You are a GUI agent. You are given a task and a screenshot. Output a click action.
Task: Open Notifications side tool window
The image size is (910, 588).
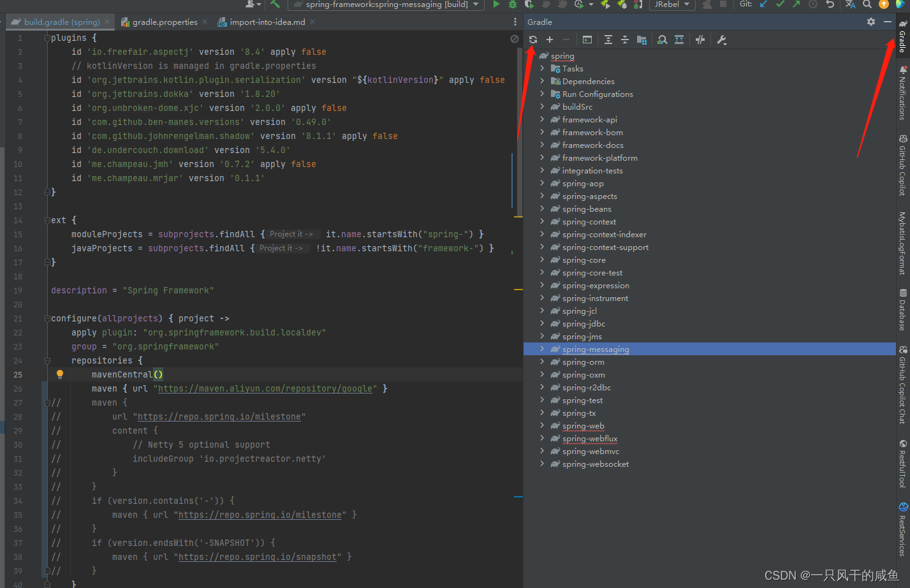point(902,92)
